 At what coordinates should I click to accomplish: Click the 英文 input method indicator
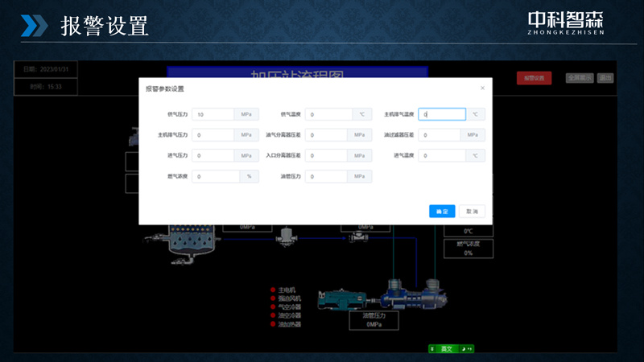point(447,349)
